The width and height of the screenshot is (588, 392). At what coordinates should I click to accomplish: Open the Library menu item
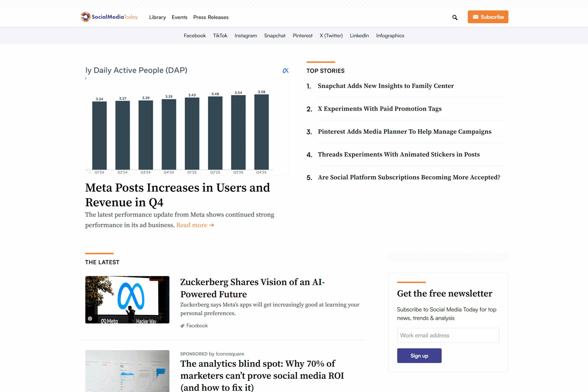tap(157, 17)
